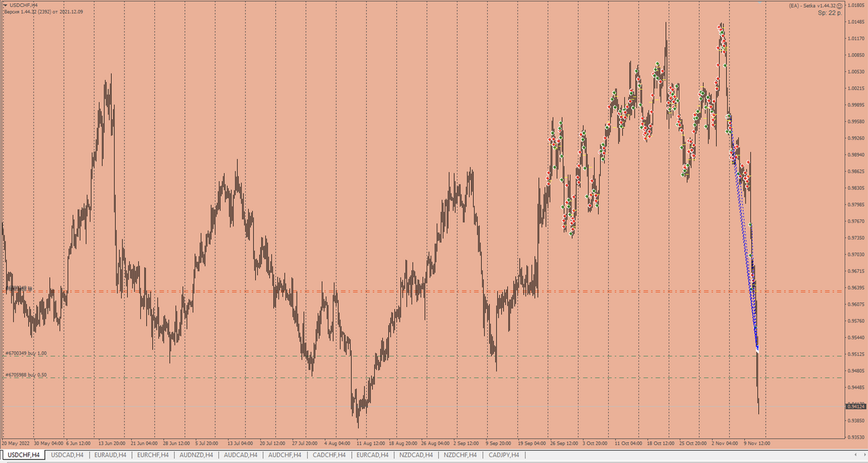Click the 26 Sep 12:00 time axis label
The image size is (868, 463).
[563, 443]
